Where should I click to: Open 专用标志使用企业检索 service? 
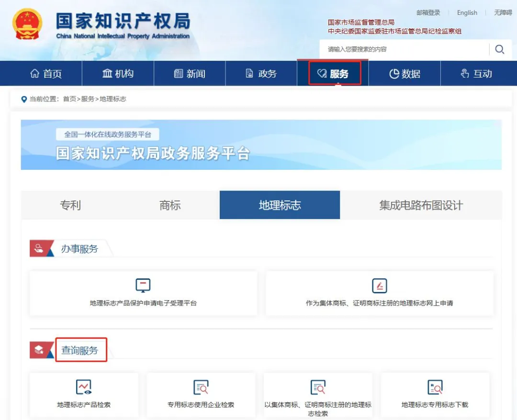[x=201, y=395]
